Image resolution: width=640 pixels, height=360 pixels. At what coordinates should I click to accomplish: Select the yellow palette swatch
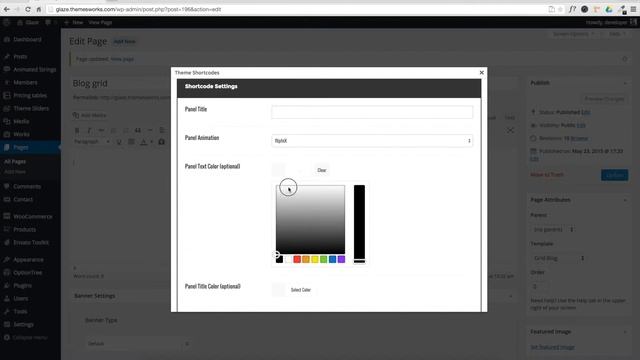click(315, 259)
